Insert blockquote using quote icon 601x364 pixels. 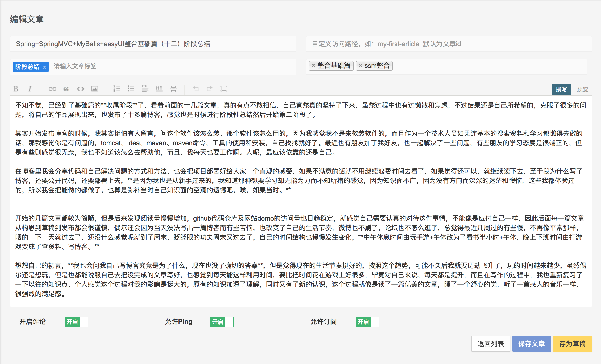(x=66, y=89)
